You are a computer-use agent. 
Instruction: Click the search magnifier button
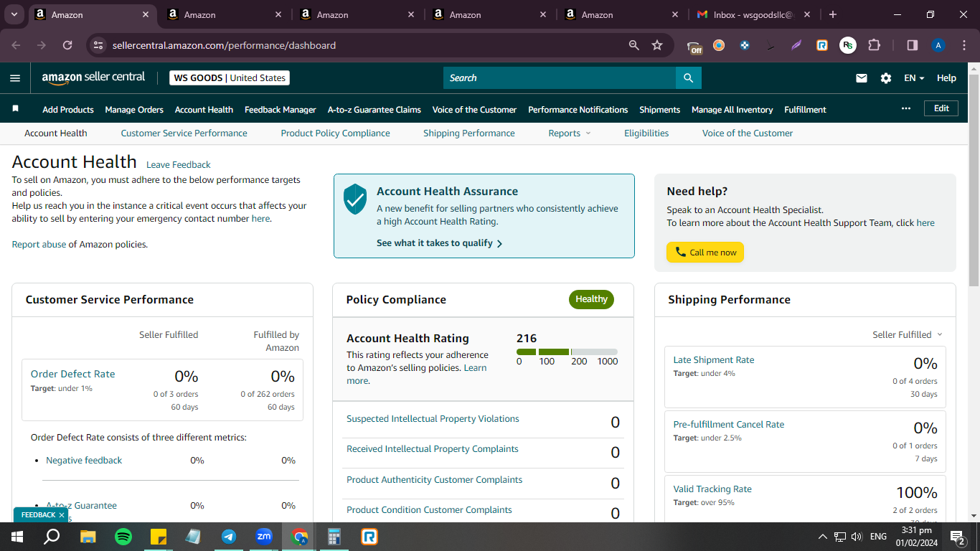click(x=688, y=78)
